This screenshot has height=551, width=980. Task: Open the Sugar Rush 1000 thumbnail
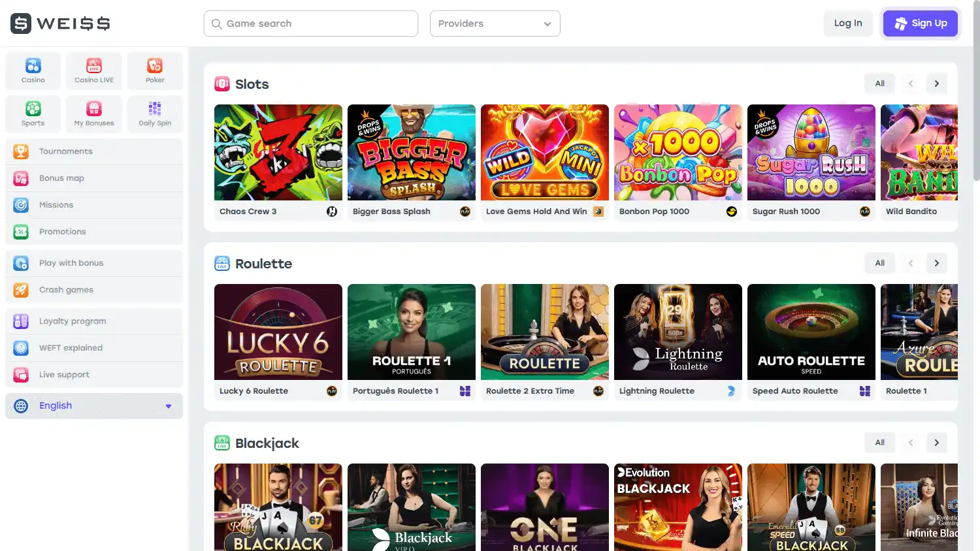[x=811, y=152]
